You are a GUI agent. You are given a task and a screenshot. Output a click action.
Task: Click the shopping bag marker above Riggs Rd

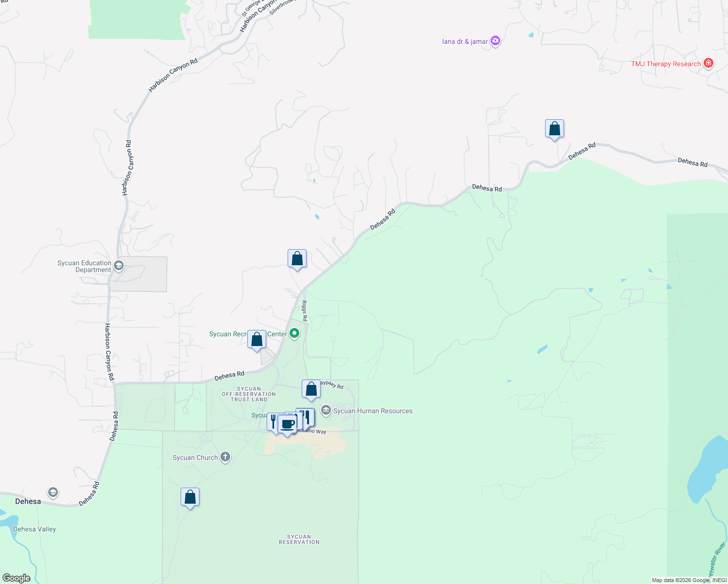click(297, 259)
